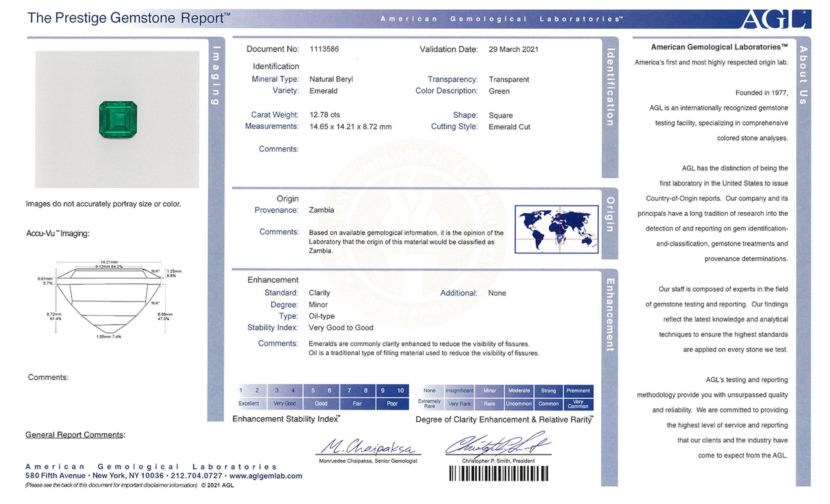Select the vertical Enhancement tab label
Viewport: 830px width, 504px height.
(610, 315)
